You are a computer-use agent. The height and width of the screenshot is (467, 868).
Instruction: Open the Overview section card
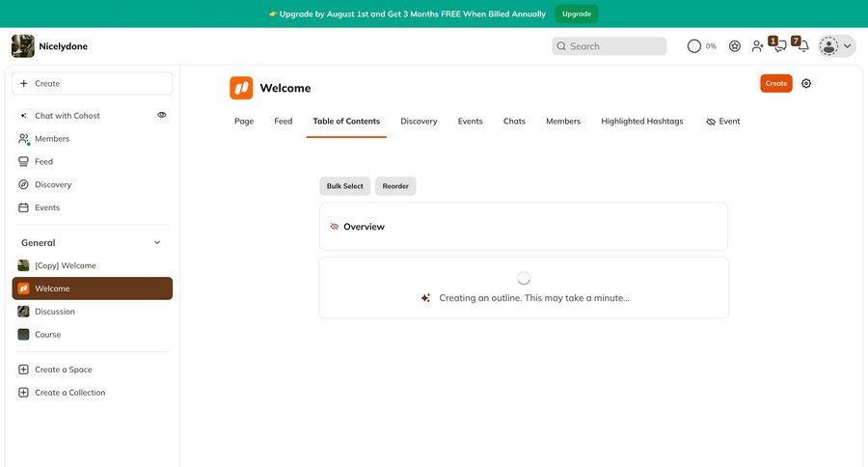523,226
